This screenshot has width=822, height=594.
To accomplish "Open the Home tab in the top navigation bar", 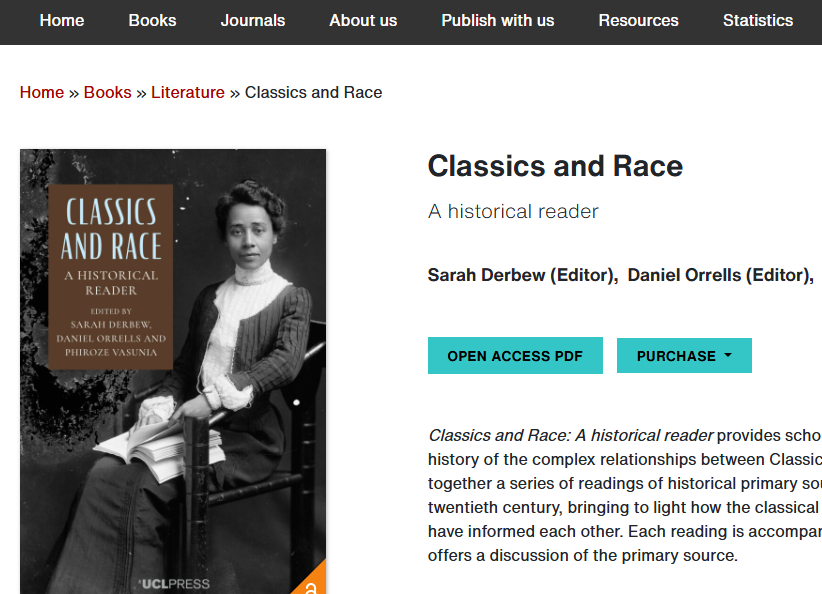I will 62,20.
